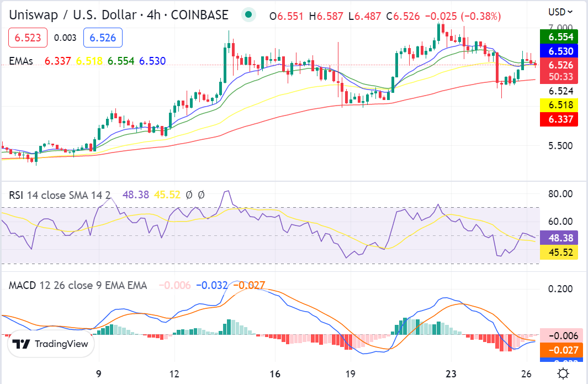This screenshot has height=384, width=588.
Task: Click the blue 6.526 buy price button
Action: coord(103,38)
